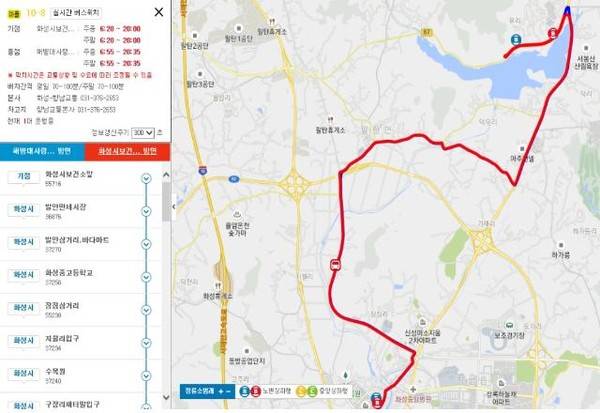The width and height of the screenshot is (600, 413).
Task: Switch to the red 화성시보건 direction tab
Action: click(127, 151)
